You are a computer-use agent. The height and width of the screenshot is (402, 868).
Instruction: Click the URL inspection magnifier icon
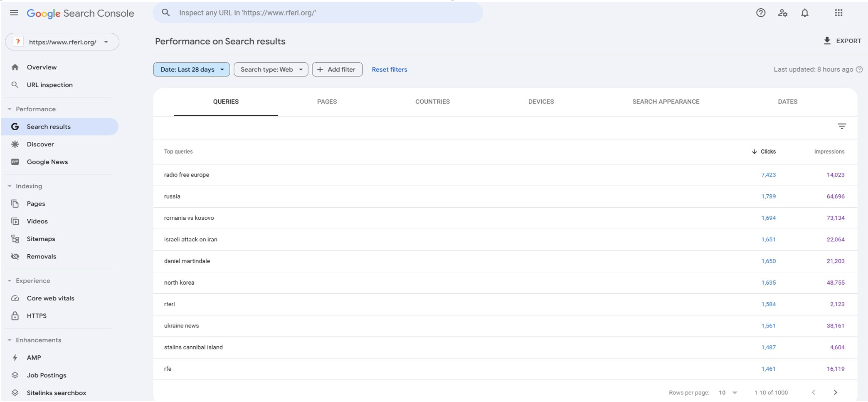point(15,85)
